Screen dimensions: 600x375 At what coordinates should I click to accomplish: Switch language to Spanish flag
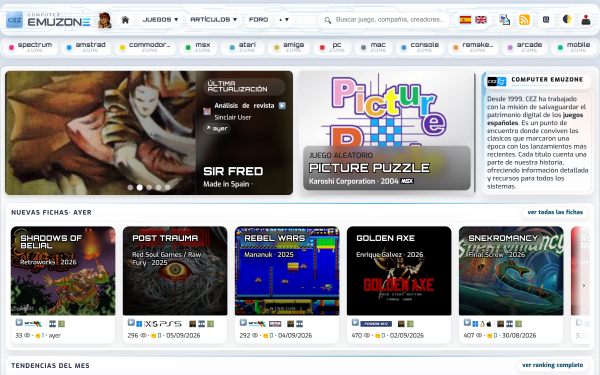point(465,20)
